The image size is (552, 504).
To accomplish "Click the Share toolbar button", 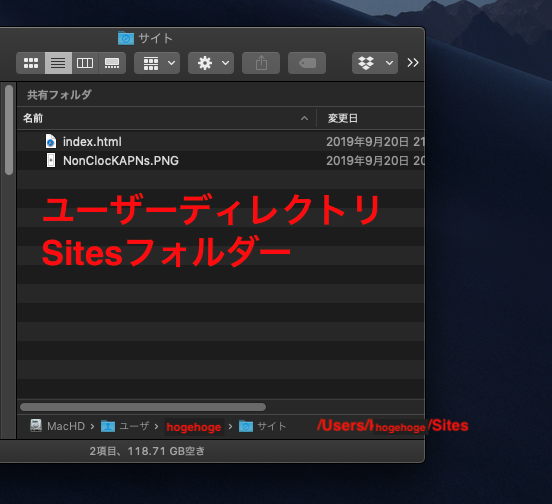I will pos(261,63).
